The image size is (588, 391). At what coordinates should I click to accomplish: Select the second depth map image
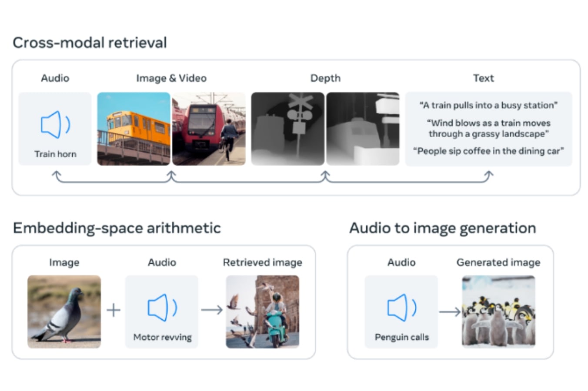(363, 129)
